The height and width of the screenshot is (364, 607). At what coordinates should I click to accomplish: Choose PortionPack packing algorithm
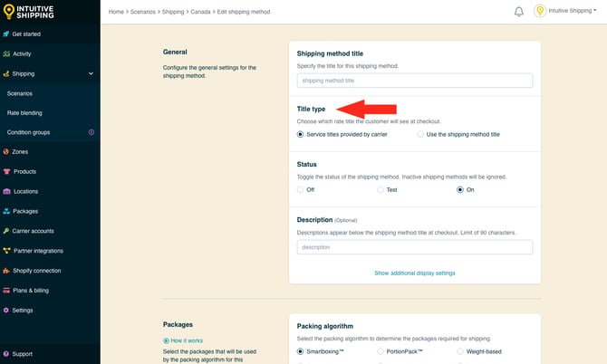click(381, 351)
